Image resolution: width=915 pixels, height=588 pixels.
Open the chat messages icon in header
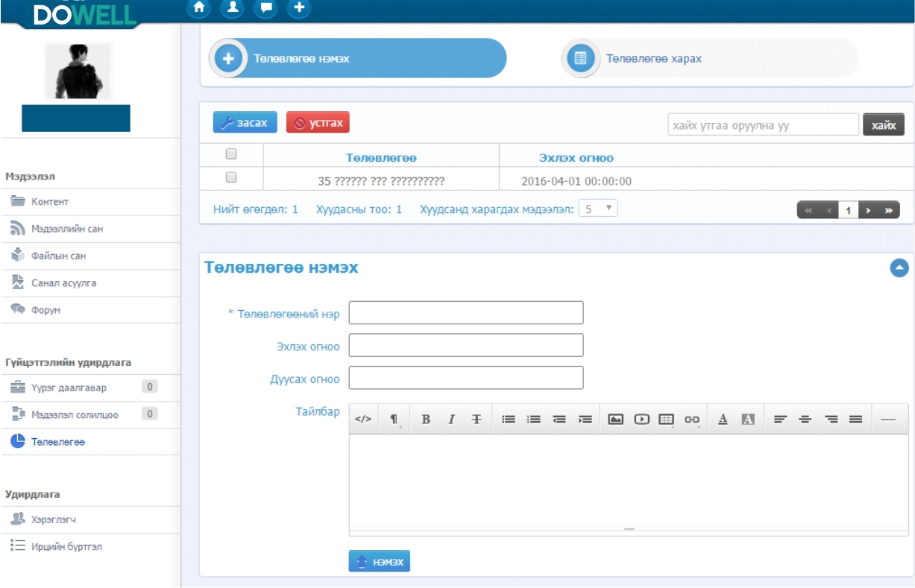(265, 8)
